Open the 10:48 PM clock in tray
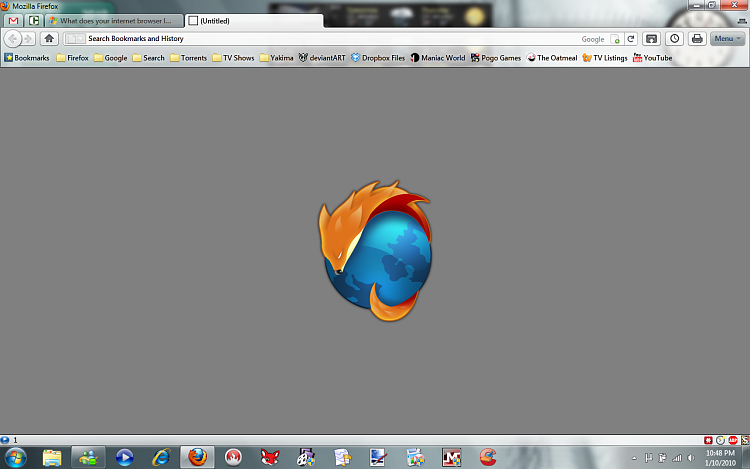Image resolution: width=750 pixels, height=469 pixels. 720,458
